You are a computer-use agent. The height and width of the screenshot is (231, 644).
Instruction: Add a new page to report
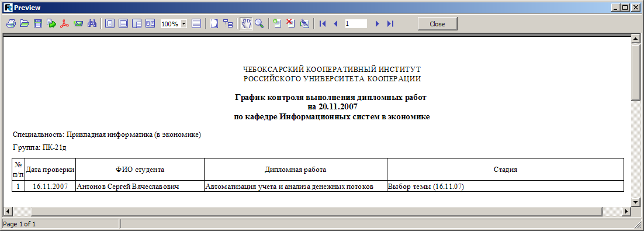tap(277, 24)
